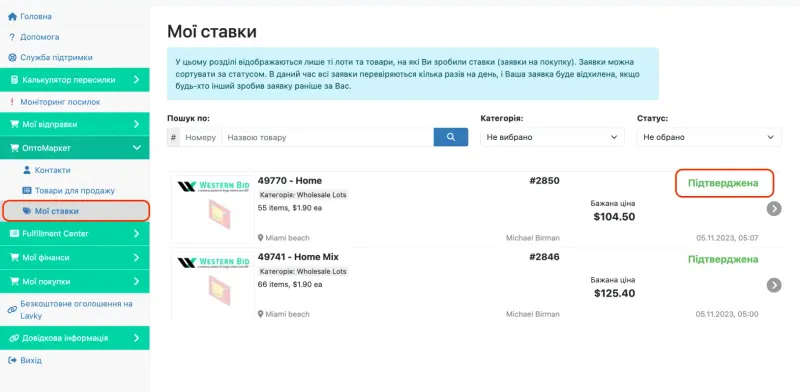Click the tags icon beside Мої ставки

[27, 211]
